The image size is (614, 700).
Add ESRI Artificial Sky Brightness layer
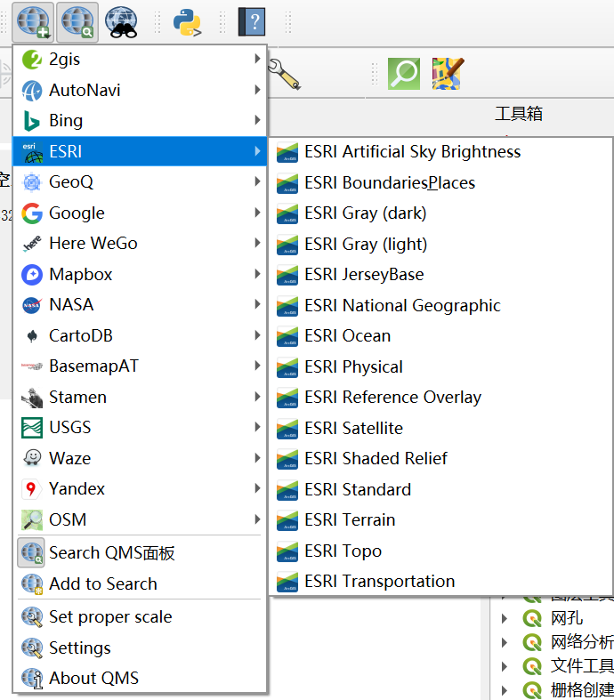[440, 152]
